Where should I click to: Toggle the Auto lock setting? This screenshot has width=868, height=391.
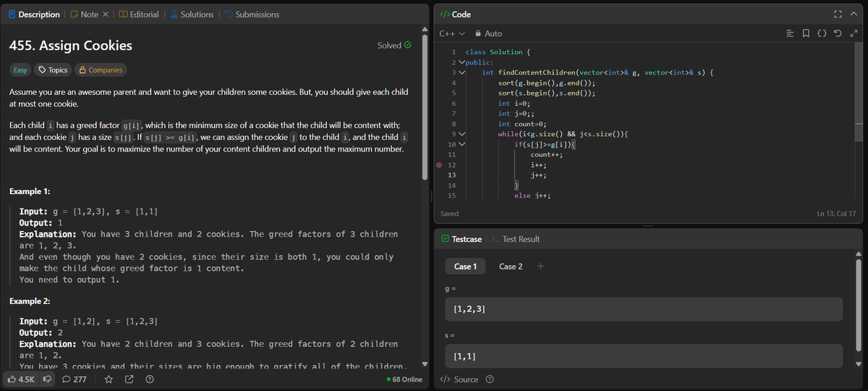488,33
